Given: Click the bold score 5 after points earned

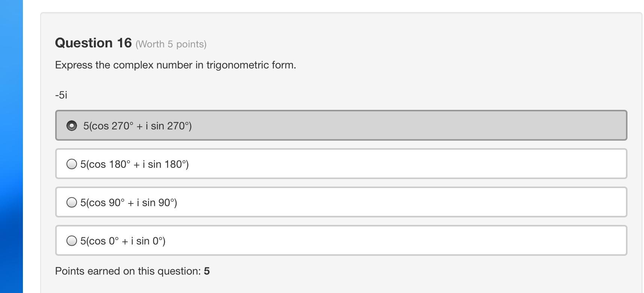Looking at the screenshot, I should (207, 271).
